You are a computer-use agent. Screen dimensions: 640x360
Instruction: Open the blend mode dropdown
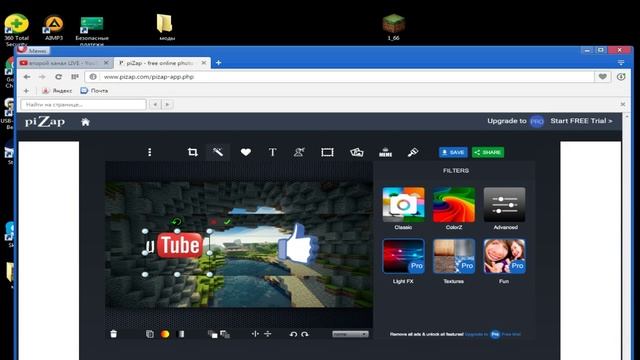(350, 334)
